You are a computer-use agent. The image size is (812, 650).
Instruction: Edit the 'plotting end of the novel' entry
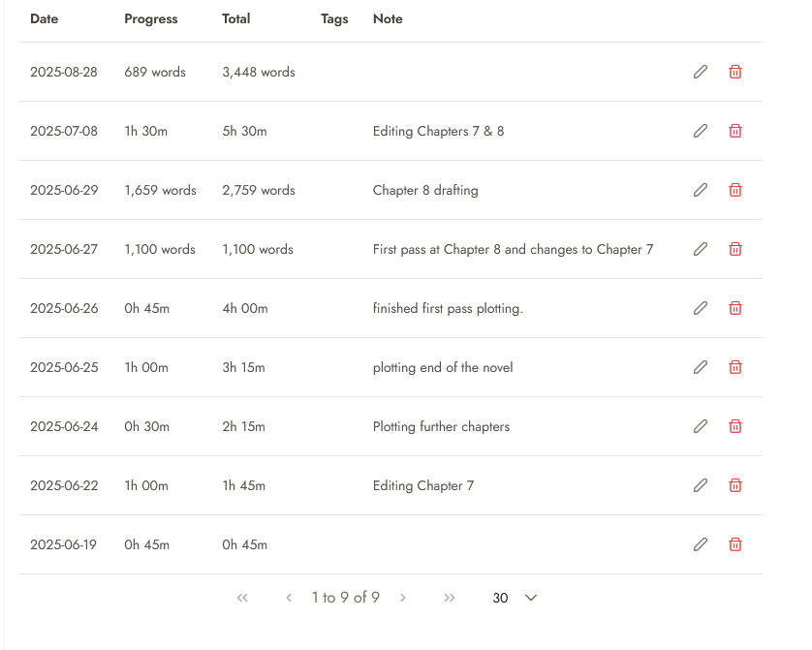(701, 367)
